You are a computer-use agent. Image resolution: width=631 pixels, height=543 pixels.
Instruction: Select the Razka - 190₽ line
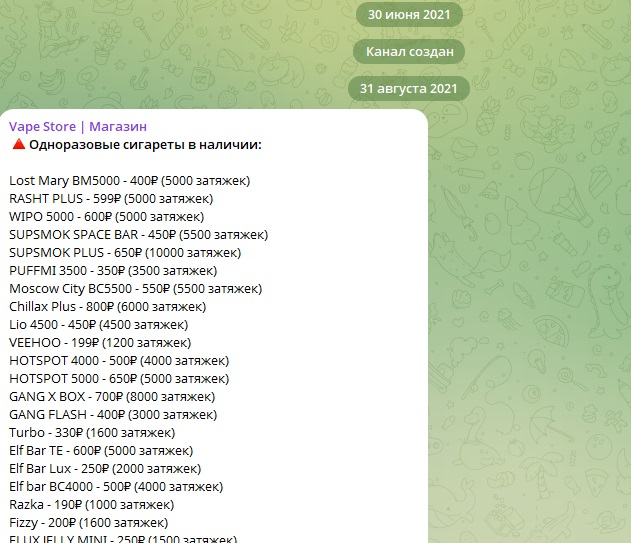pos(92,505)
